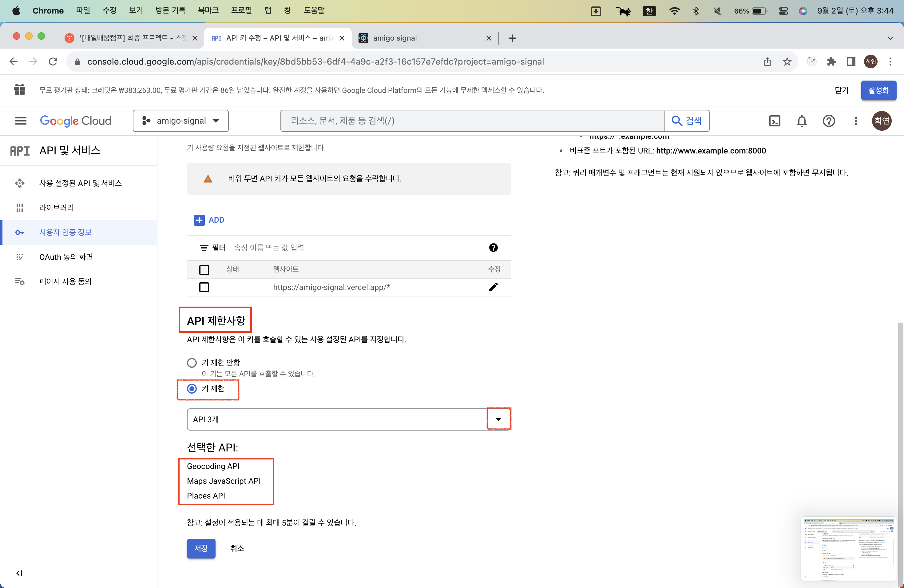904x588 pixels.
Task: Click the 검색 search button
Action: point(687,121)
